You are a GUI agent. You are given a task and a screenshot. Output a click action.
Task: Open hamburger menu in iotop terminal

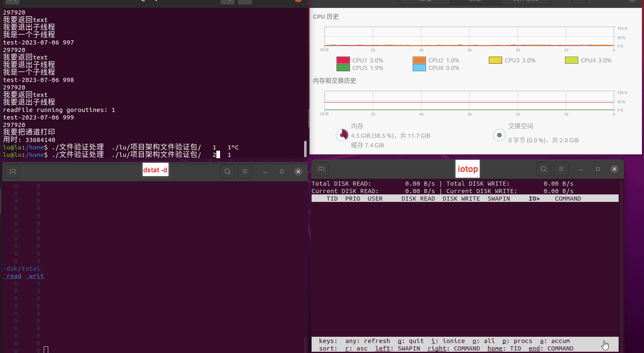coord(561,169)
